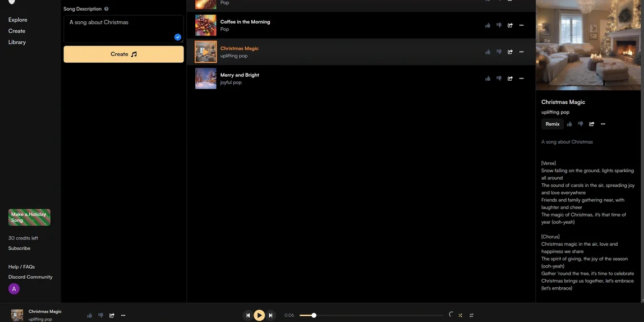Click the Song Description help icon
The height and width of the screenshot is (322, 644).
(x=107, y=9)
